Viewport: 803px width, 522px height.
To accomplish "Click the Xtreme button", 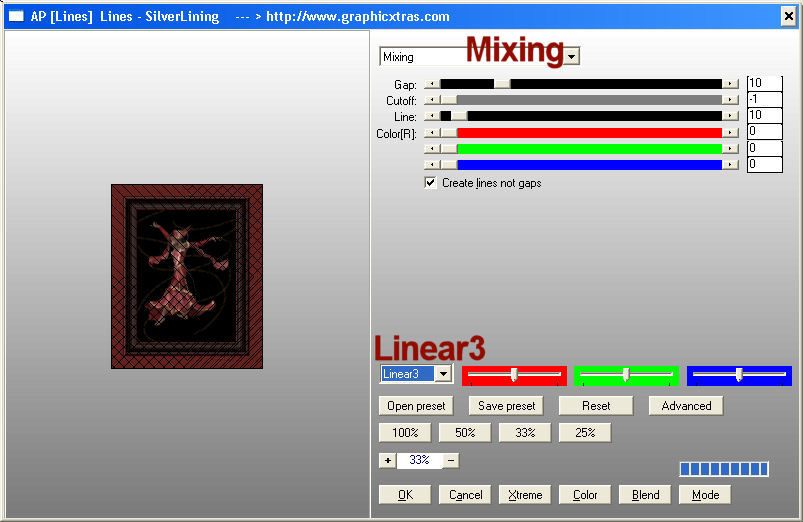I will (x=525, y=495).
